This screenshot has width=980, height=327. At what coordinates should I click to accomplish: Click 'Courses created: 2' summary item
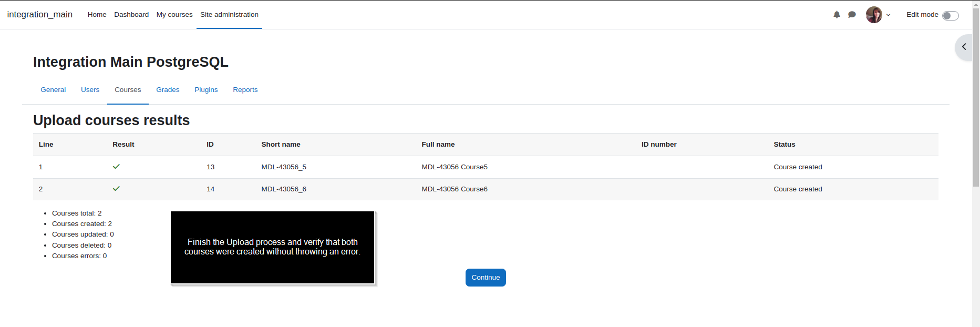[x=82, y=224]
